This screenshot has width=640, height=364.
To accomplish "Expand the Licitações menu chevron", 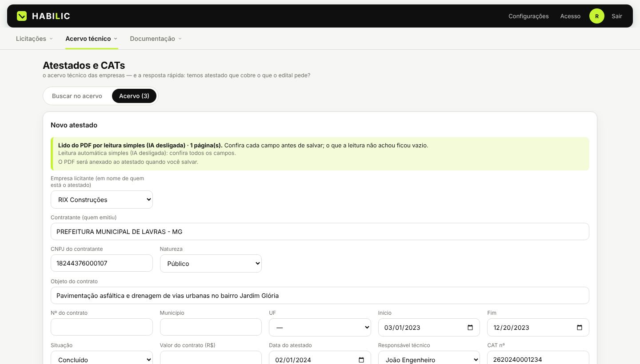I will tap(51, 39).
